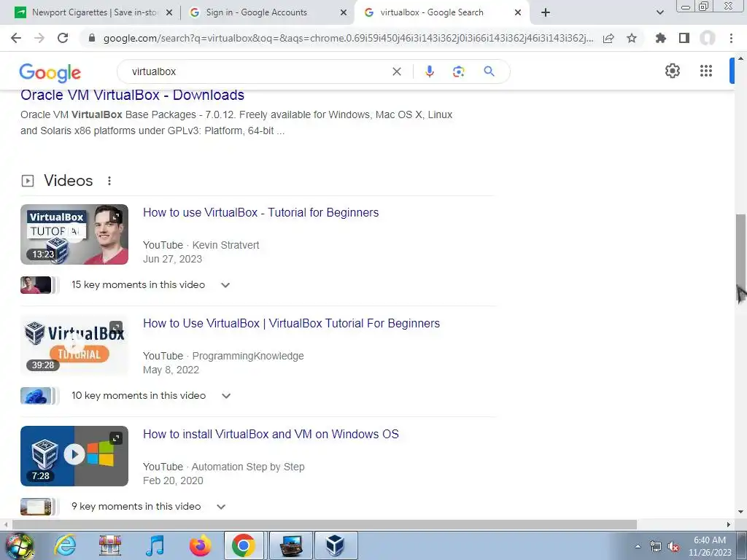Open the taskbar clock showing 6:40 AM
The width and height of the screenshot is (747, 560).
(x=710, y=546)
